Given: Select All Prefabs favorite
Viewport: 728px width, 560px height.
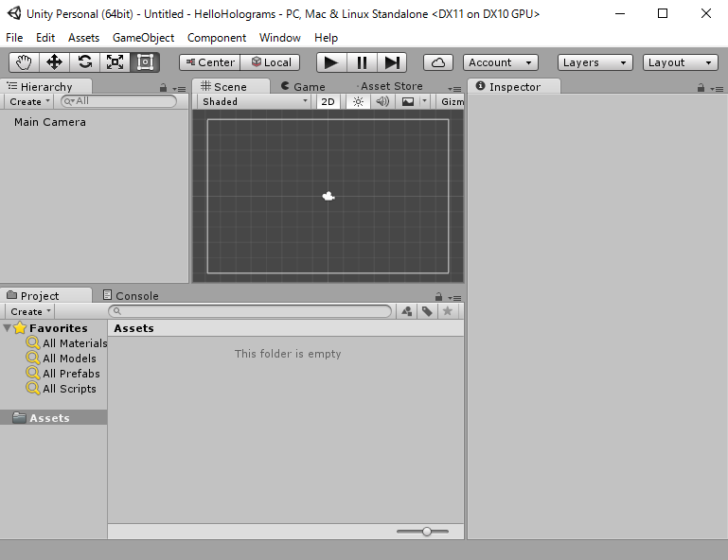Looking at the screenshot, I should click(x=62, y=374).
